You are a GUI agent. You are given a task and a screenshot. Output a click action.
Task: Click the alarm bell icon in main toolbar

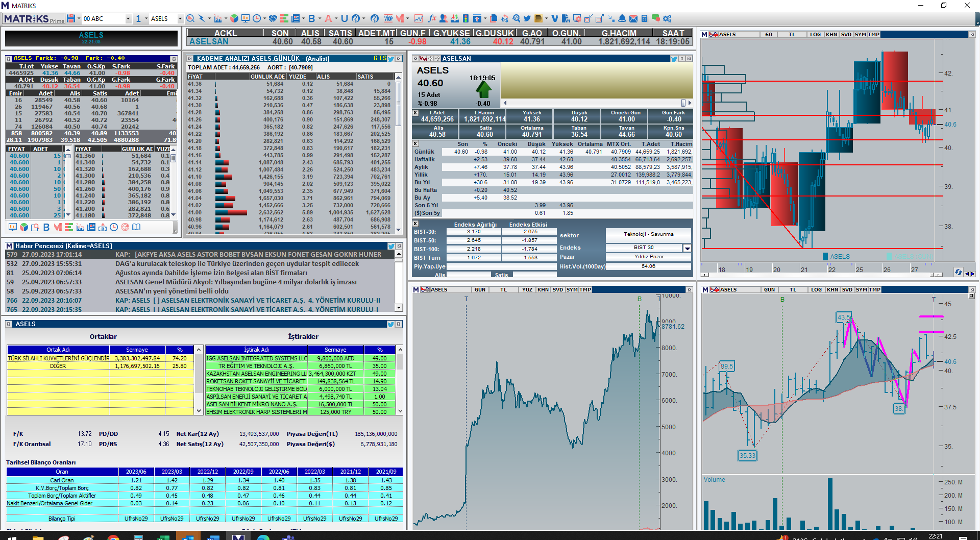[x=622, y=18]
